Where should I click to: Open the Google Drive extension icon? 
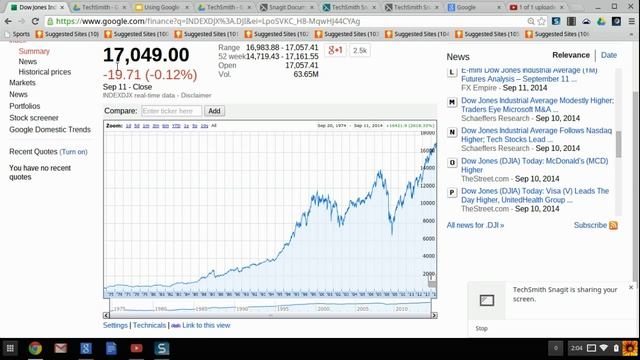pyautogui.click(x=601, y=21)
